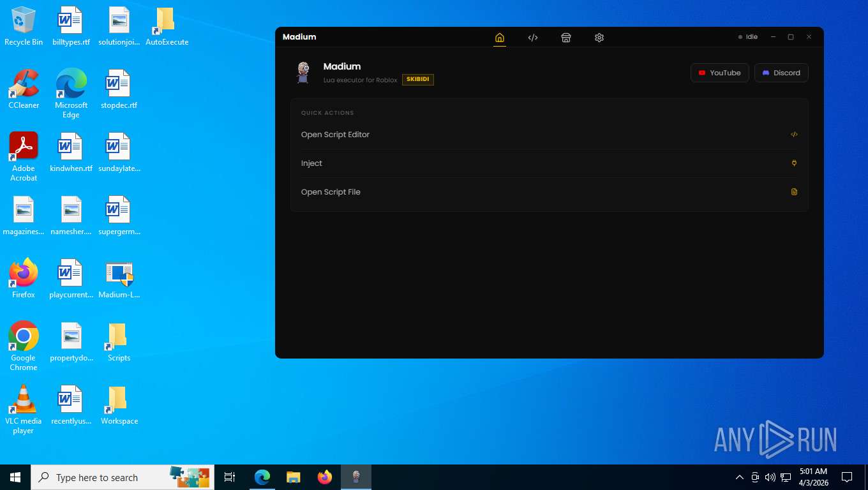Show hidden system tray icons
This screenshot has height=490, width=868.
pos(740,477)
